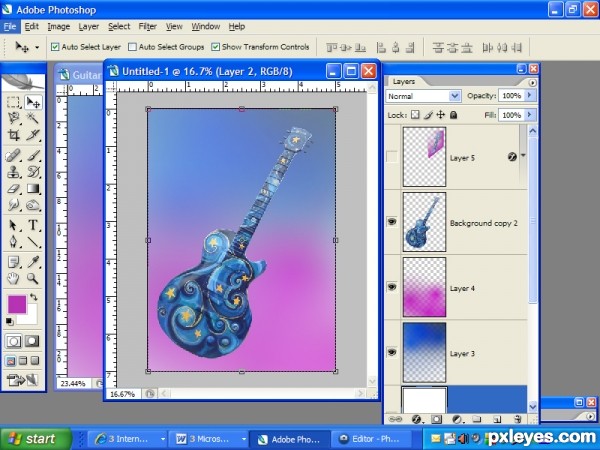The image size is (600, 450).
Task: Open the Edit menu
Action: (31, 26)
